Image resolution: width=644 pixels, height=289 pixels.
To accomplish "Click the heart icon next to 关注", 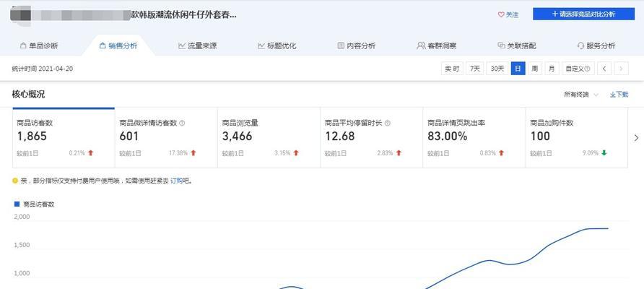I will (x=500, y=14).
